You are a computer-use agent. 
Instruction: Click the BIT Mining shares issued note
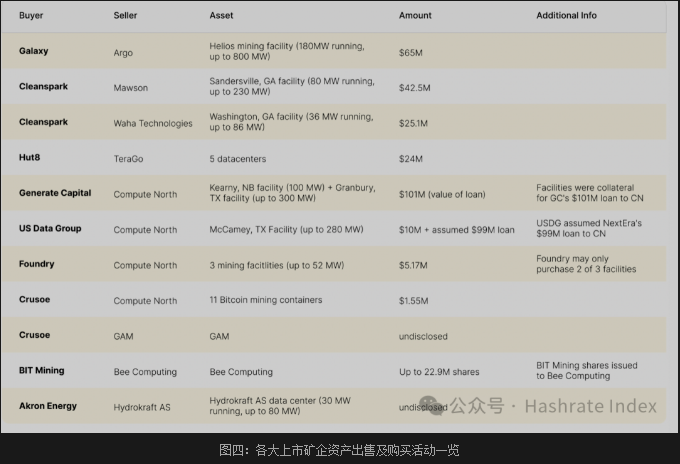(587, 371)
